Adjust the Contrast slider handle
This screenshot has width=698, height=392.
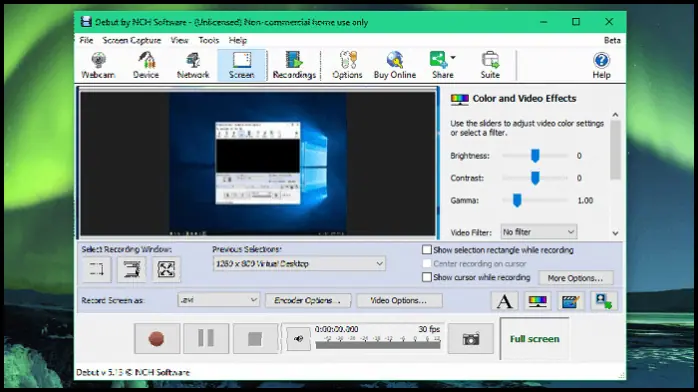tap(535, 178)
